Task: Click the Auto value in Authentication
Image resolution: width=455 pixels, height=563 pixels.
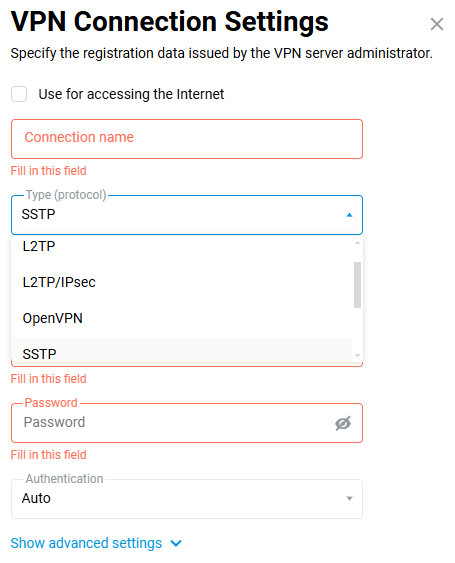Action: tap(36, 498)
